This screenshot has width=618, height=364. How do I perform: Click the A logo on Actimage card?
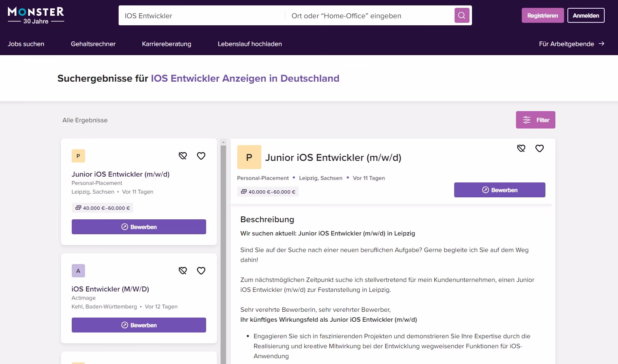pyautogui.click(x=78, y=271)
